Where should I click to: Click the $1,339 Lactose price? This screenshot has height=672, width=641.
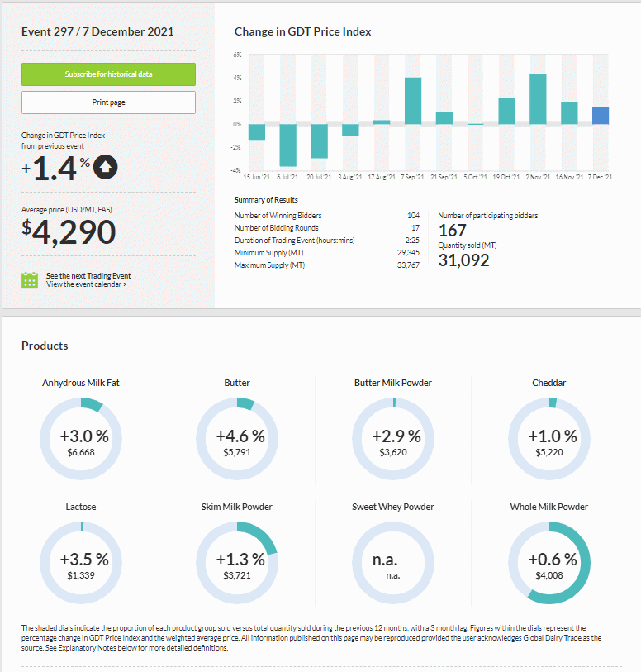81,575
